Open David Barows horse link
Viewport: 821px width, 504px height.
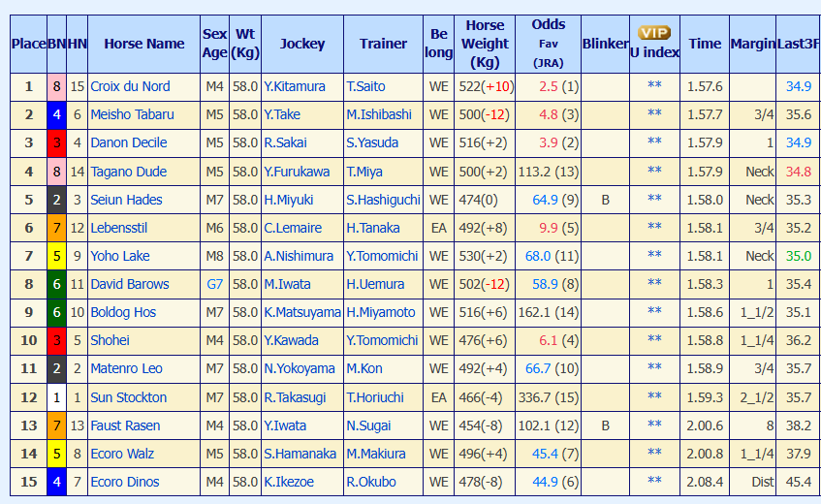pyautogui.click(x=130, y=284)
